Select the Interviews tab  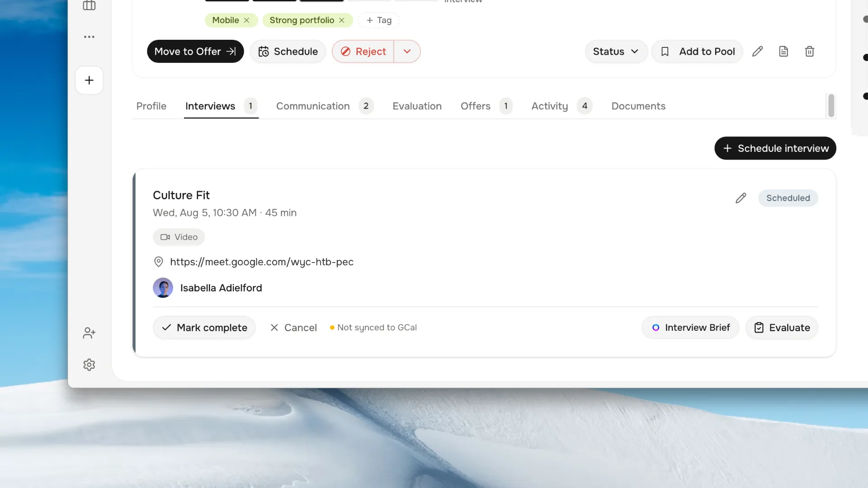pyautogui.click(x=221, y=106)
